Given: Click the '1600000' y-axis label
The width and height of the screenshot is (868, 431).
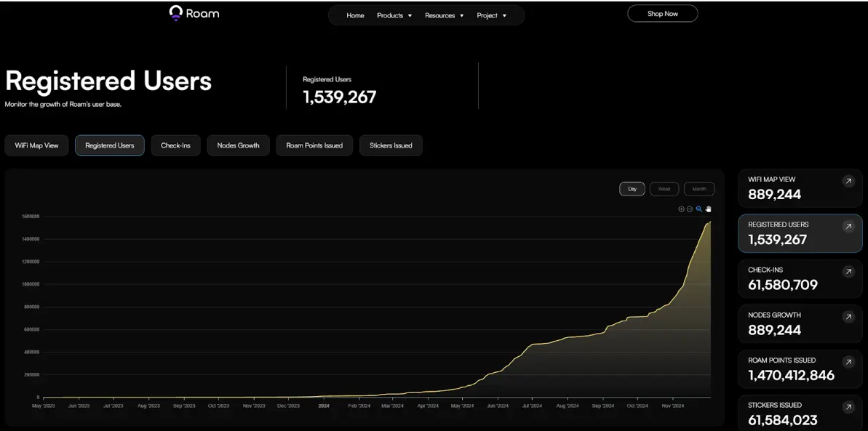Looking at the screenshot, I should [31, 217].
